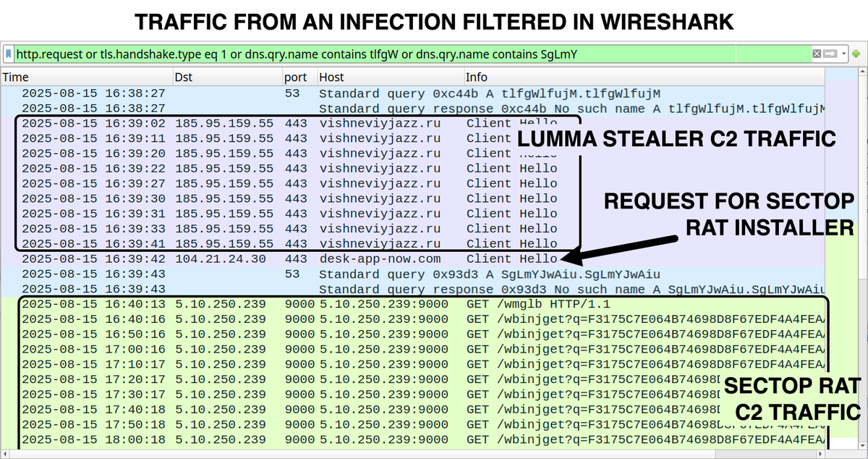Sort packets by the Time column
The image size is (868, 459).
pyautogui.click(x=87, y=77)
